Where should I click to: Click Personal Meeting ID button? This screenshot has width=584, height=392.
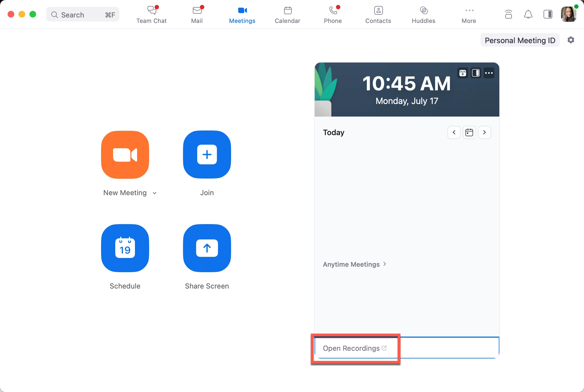click(520, 40)
